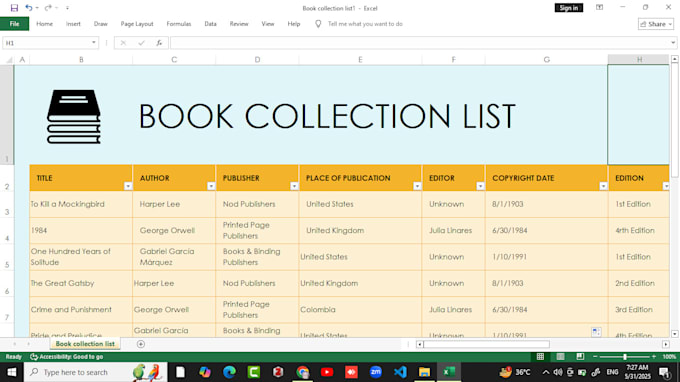Open the Windows Start menu
The height and width of the screenshot is (382, 680).
[12, 372]
